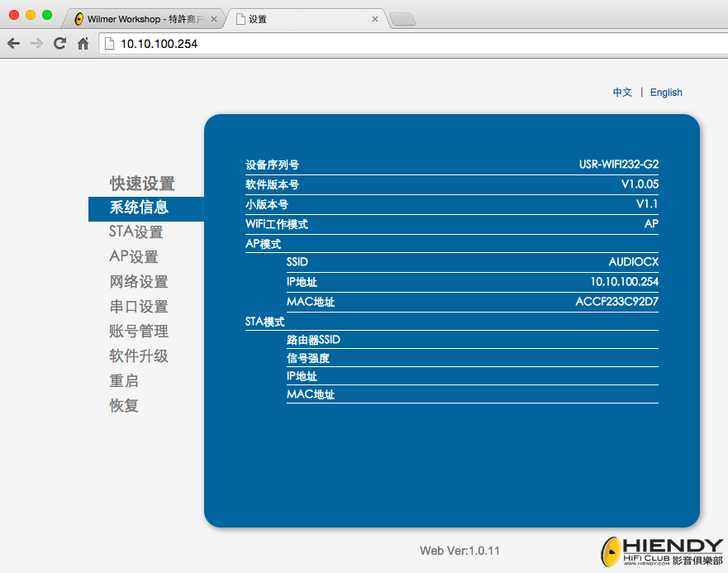Click the browser forward arrow

(36, 44)
